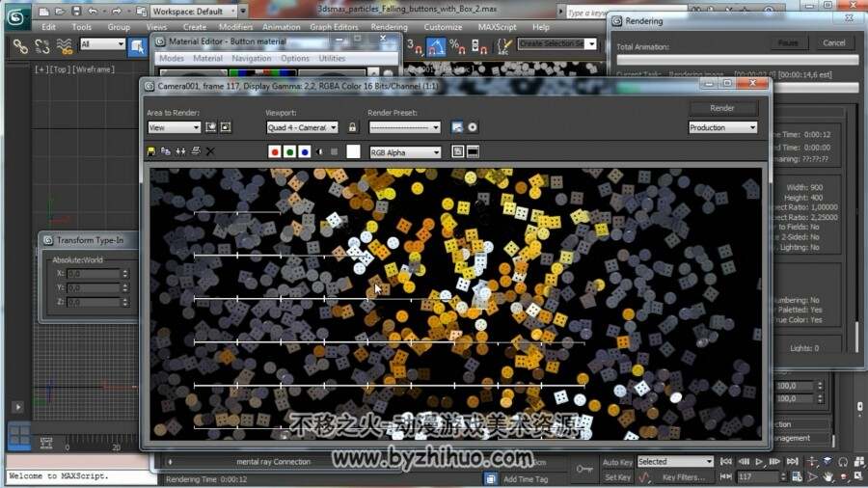Click the Edit Region icon beside Area to Render

211,127
